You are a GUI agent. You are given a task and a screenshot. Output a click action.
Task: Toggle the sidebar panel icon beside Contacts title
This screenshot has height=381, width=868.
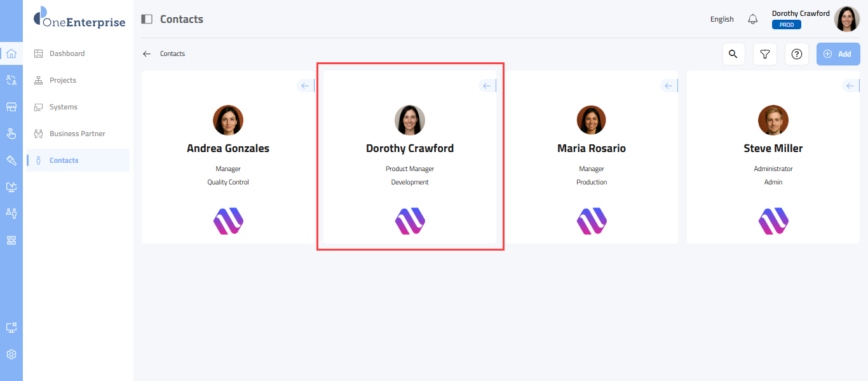coord(147,19)
